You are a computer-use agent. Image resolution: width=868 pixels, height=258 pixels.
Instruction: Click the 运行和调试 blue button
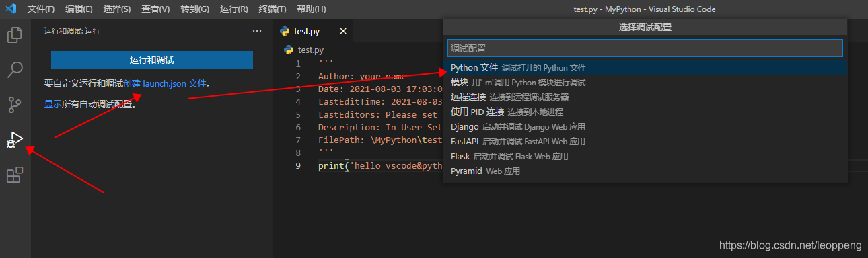point(152,60)
